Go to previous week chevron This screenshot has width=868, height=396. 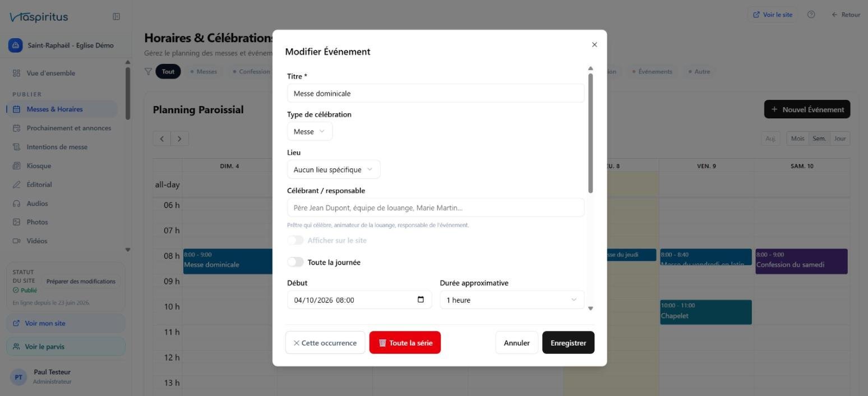162,139
